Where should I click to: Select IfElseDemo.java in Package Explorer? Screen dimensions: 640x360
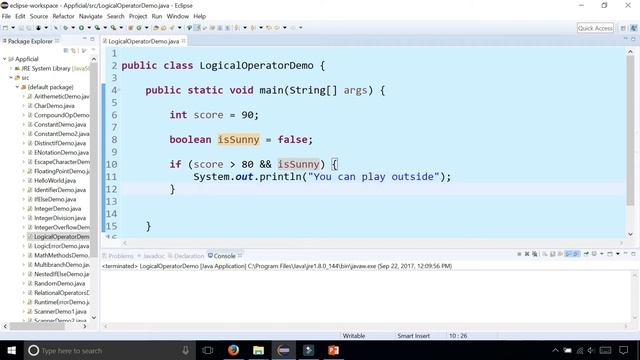point(55,199)
